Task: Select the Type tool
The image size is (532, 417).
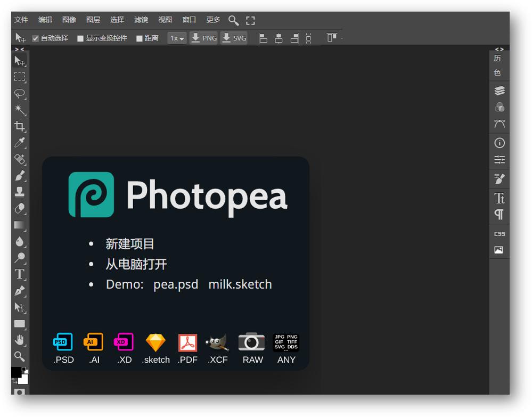Action: 20,274
